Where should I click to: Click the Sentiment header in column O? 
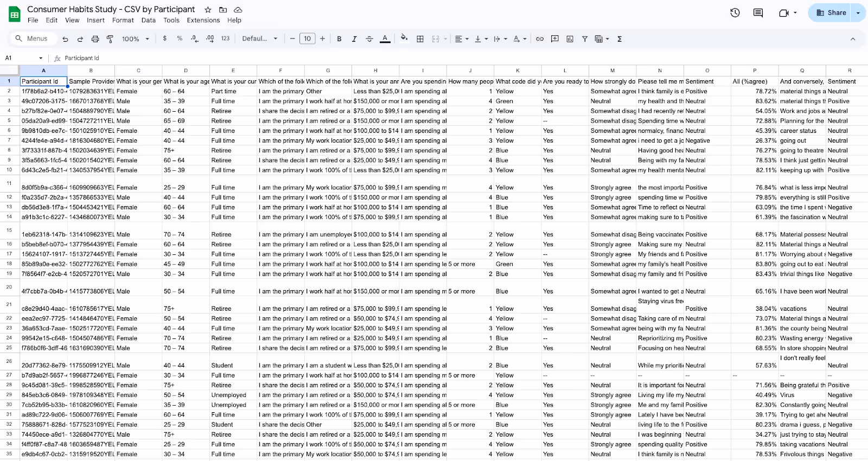(707, 81)
